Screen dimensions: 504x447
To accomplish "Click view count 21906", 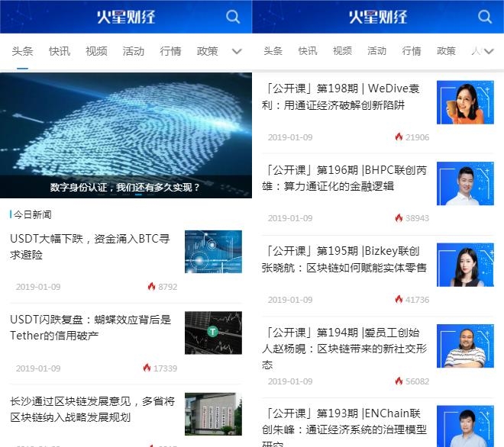I will (x=417, y=137).
